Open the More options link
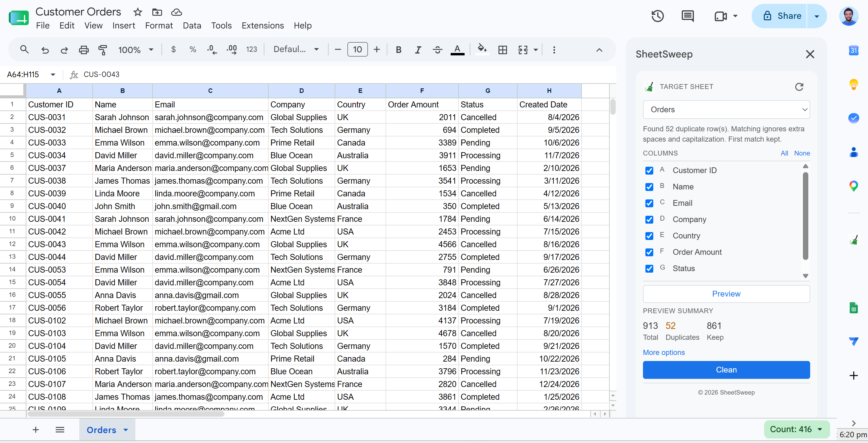This screenshot has width=868, height=443. click(x=664, y=353)
